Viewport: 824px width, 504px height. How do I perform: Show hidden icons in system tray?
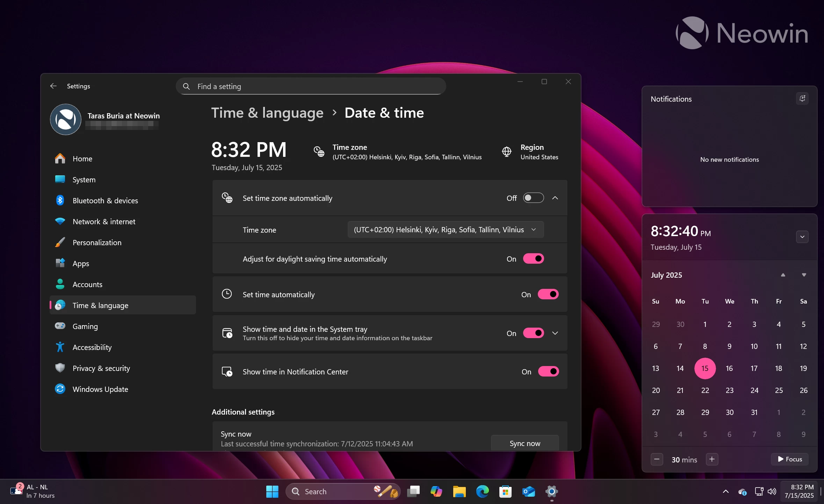(x=726, y=491)
